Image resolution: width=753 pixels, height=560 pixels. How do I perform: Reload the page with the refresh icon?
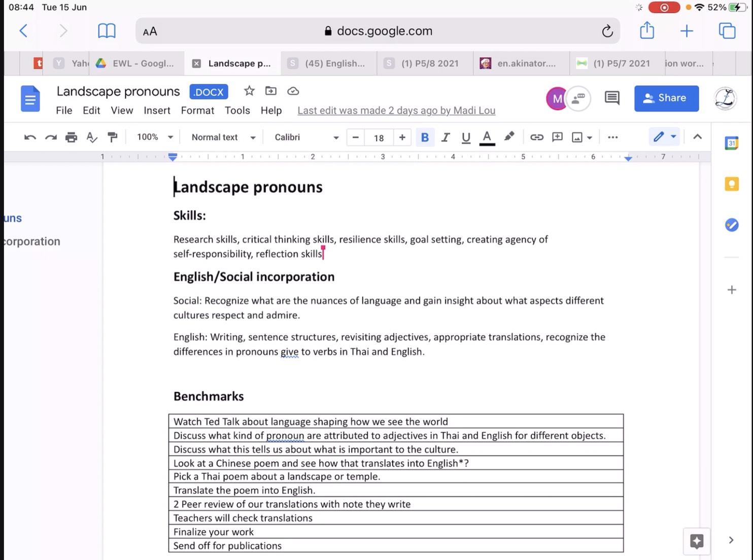coord(607,31)
